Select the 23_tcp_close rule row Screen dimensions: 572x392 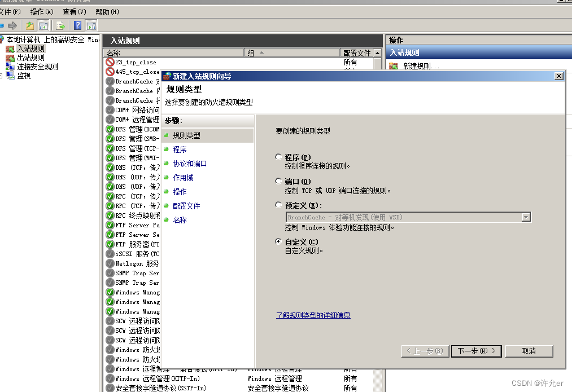point(239,62)
